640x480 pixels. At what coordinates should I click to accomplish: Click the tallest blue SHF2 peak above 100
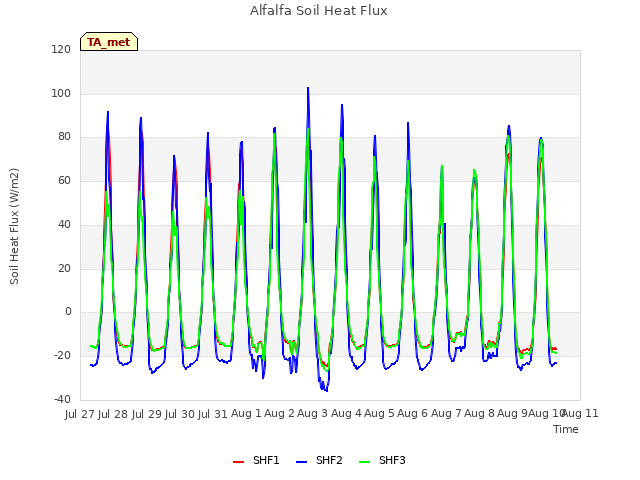[308, 89]
